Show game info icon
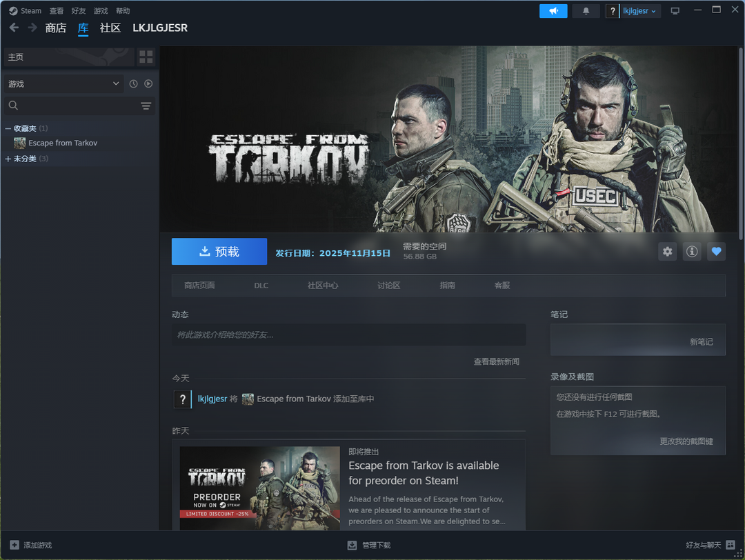Viewport: 745px width, 560px height. click(x=691, y=252)
